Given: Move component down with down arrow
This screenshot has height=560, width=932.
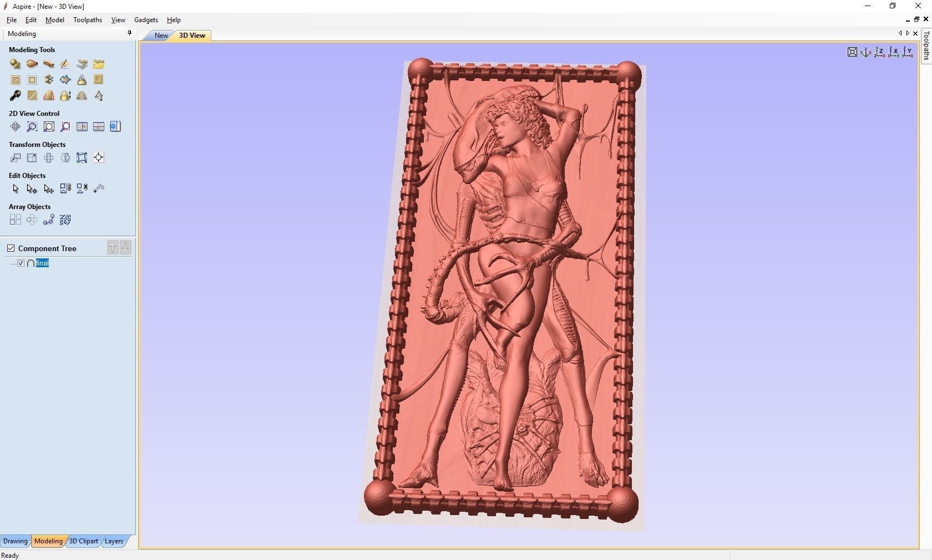Looking at the screenshot, I should (125, 247).
